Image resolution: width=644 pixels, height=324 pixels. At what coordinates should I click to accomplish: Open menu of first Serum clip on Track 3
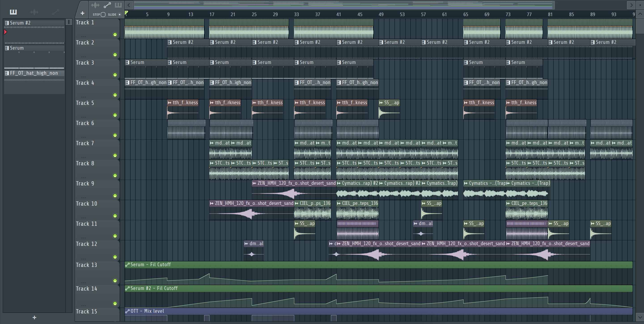coord(127,62)
